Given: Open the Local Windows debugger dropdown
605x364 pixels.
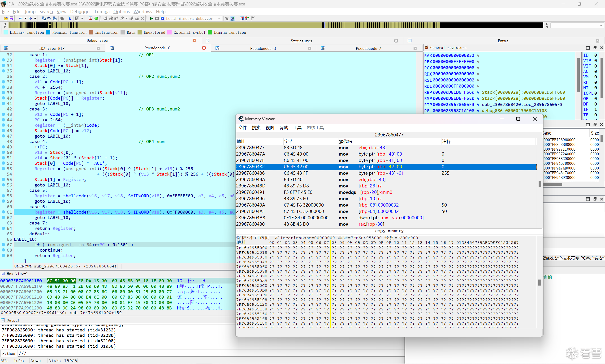Looking at the screenshot, I should [x=219, y=18].
